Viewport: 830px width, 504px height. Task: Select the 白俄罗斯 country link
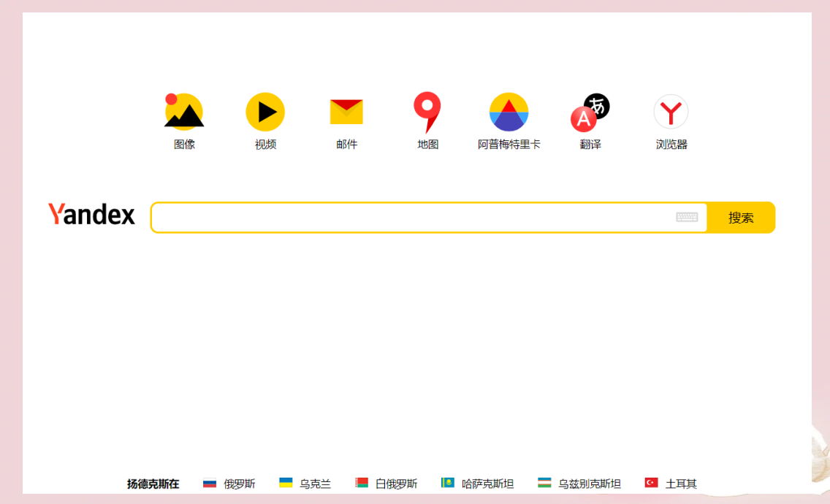396,484
